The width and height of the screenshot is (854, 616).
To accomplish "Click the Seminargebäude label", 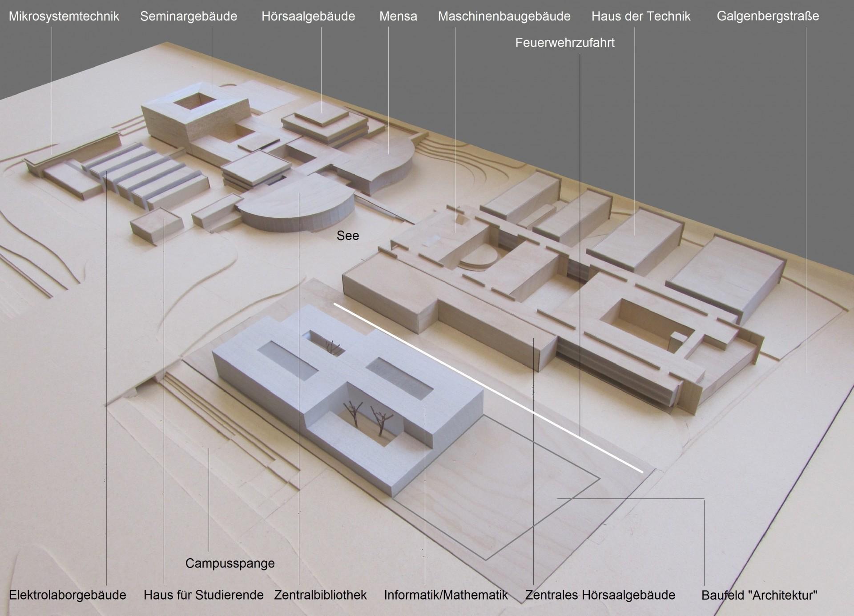I will 189,17.
